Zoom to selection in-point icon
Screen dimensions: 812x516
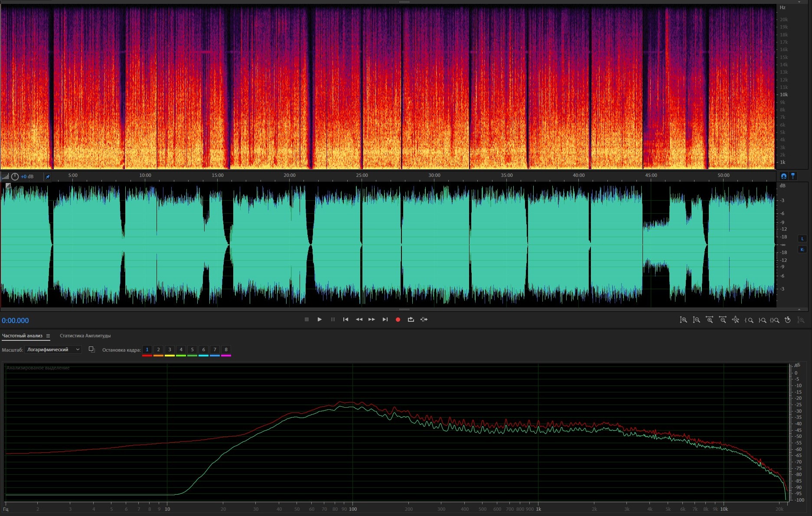click(x=749, y=320)
